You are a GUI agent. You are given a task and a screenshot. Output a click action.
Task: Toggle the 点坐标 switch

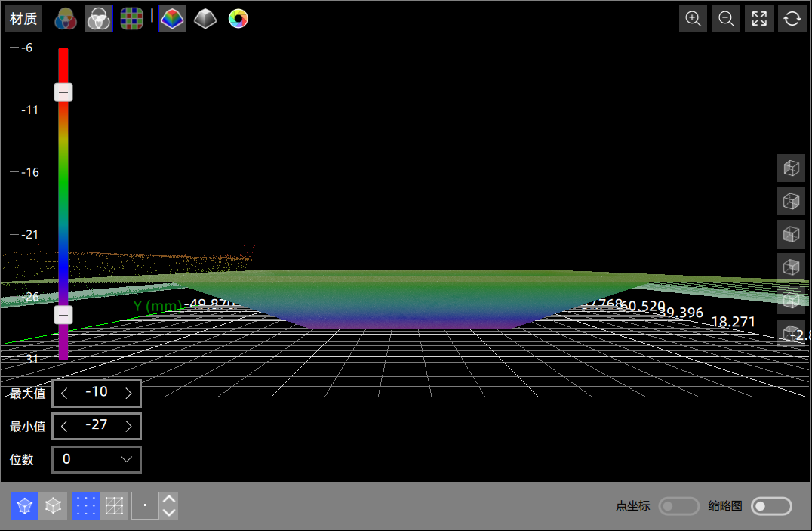678,506
